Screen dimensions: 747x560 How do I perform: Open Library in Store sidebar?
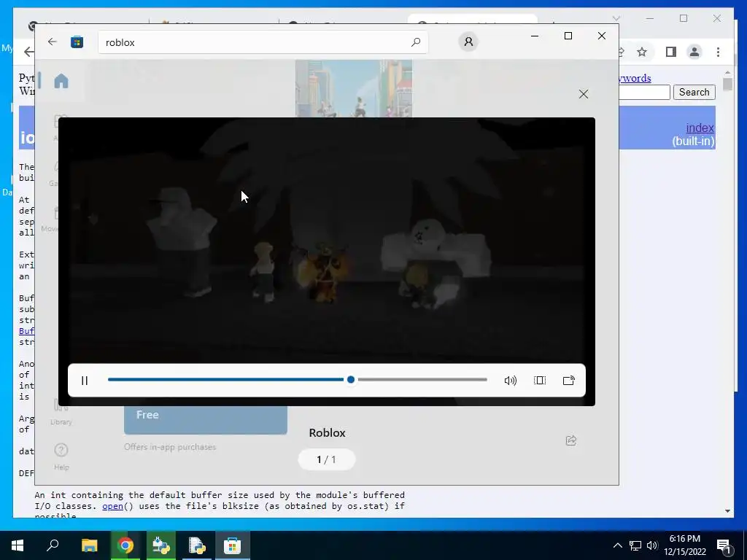(61, 413)
